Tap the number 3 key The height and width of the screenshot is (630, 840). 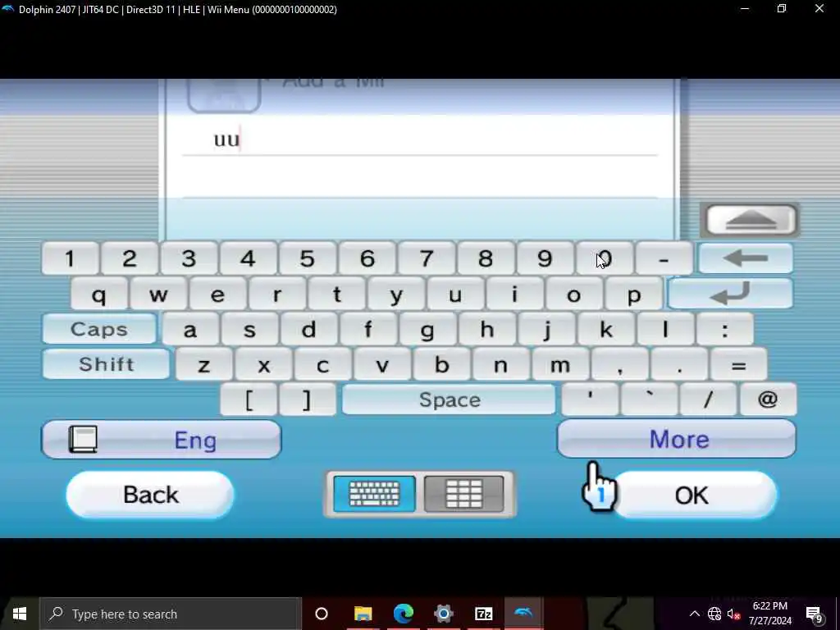(x=189, y=258)
